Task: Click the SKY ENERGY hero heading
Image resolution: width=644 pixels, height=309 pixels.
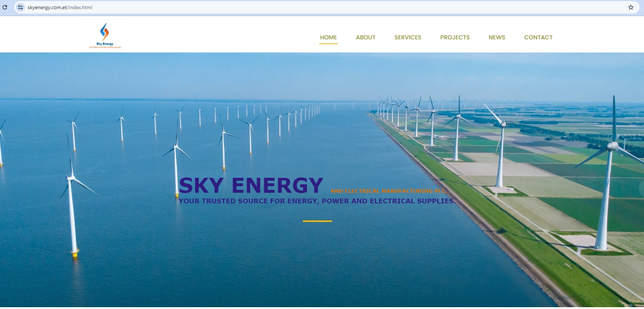Action: point(251,185)
